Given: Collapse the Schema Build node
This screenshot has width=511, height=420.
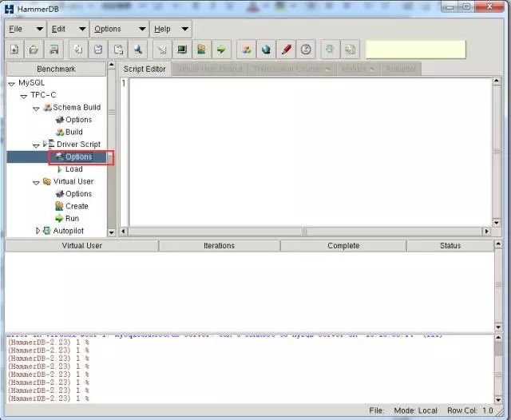Looking at the screenshot, I should 36,109.
